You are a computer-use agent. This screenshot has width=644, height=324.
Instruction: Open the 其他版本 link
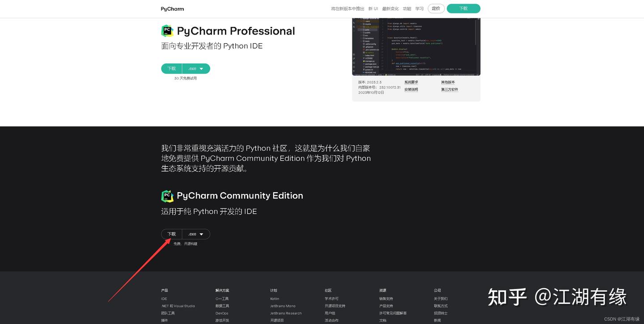pos(448,82)
